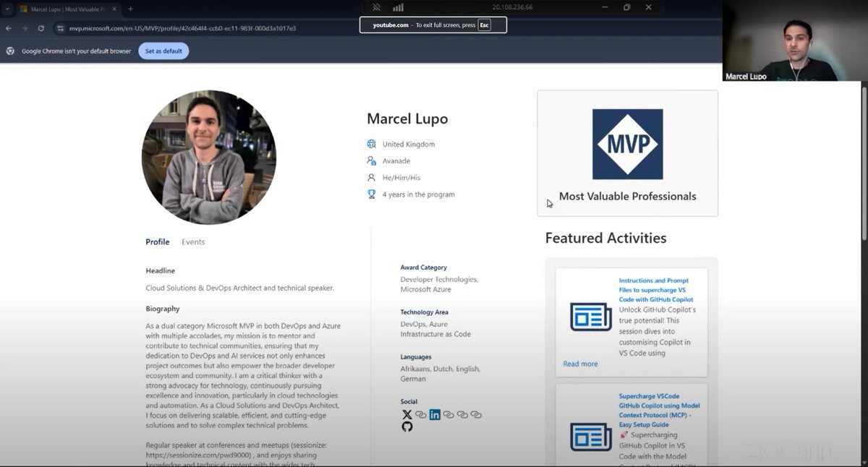Click the site info icon in address bar
Image resolution: width=868 pixels, height=467 pixels.
coord(61,28)
